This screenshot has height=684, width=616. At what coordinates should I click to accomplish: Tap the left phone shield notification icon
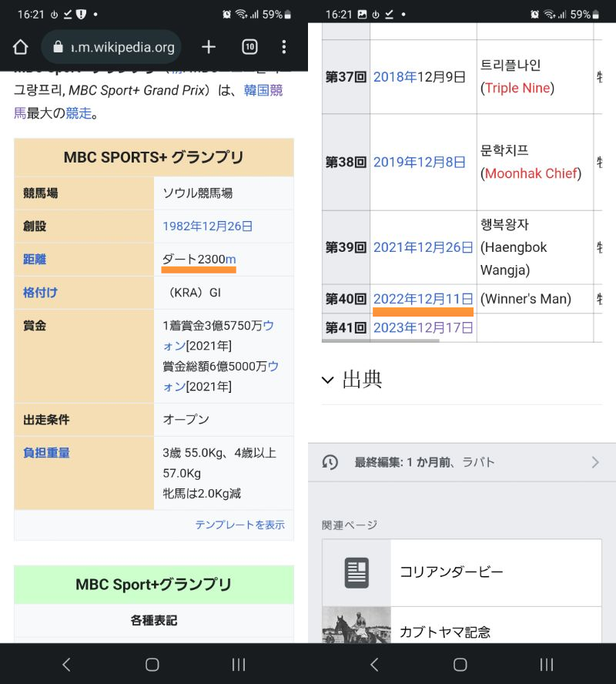click(81, 15)
